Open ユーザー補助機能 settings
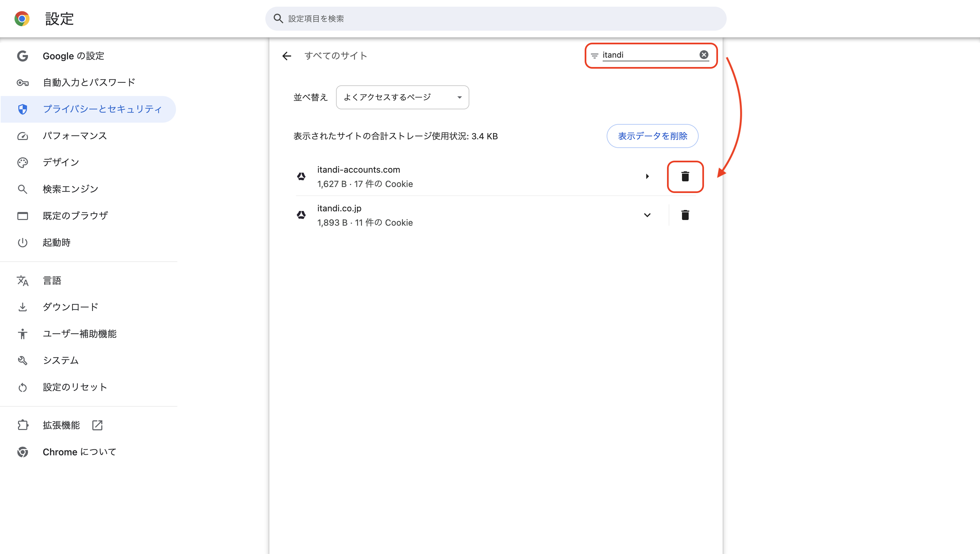The image size is (980, 554). 88,334
